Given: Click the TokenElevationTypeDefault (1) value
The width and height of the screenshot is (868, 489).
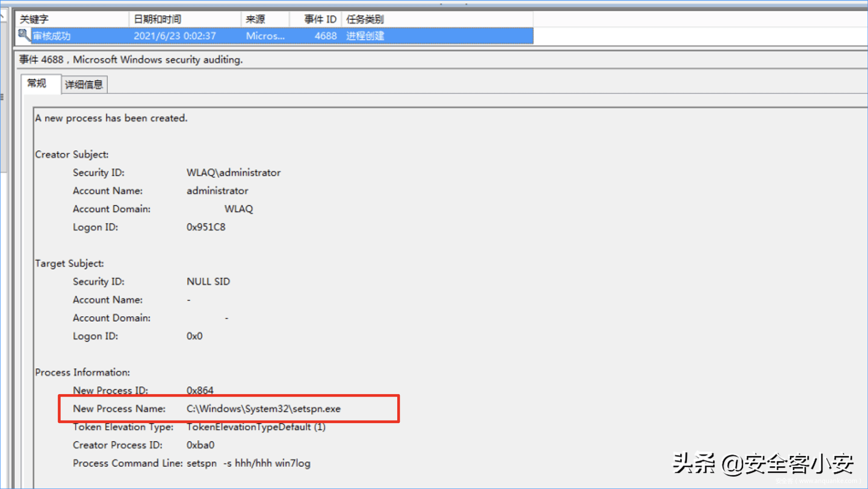Looking at the screenshot, I should [256, 427].
